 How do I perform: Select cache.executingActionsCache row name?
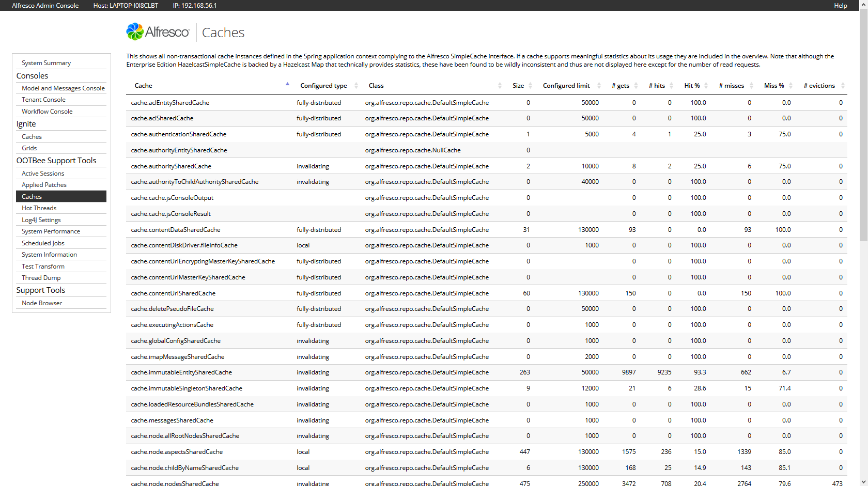coord(172,325)
